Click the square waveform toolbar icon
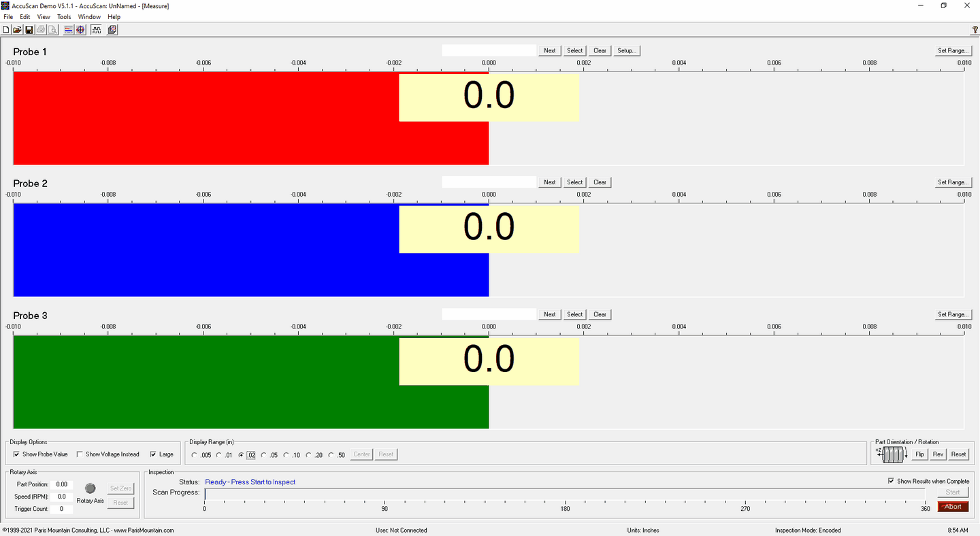 [x=96, y=30]
